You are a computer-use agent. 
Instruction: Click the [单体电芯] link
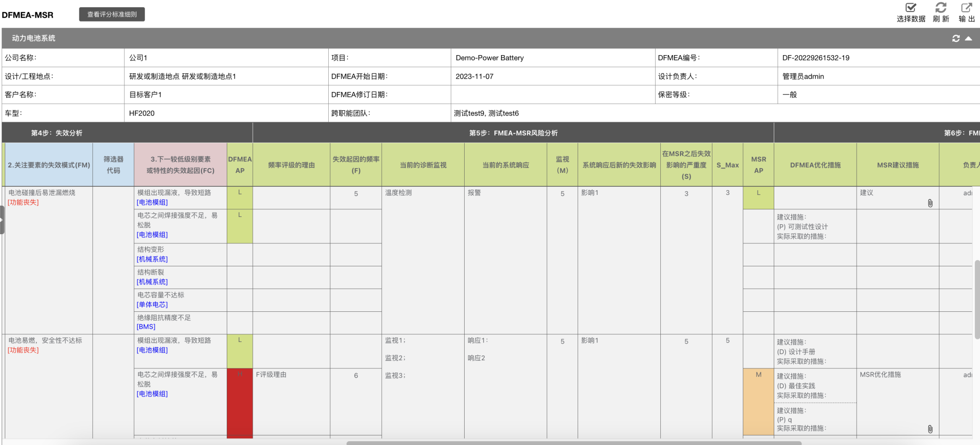tap(152, 305)
